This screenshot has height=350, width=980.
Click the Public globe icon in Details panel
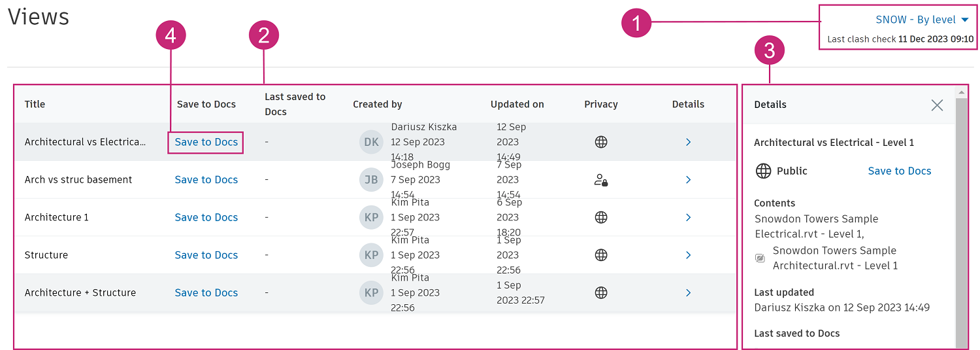[763, 171]
